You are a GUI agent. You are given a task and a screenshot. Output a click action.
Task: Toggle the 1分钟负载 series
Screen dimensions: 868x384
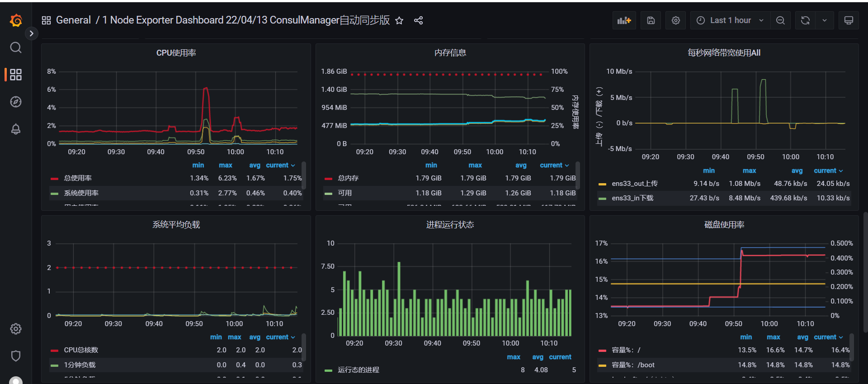click(80, 365)
